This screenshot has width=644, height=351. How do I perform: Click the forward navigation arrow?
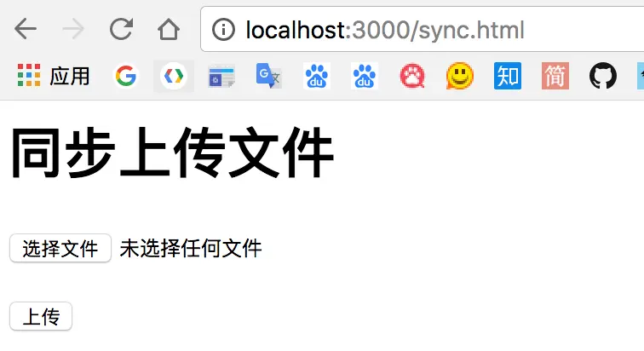pyautogui.click(x=73, y=29)
